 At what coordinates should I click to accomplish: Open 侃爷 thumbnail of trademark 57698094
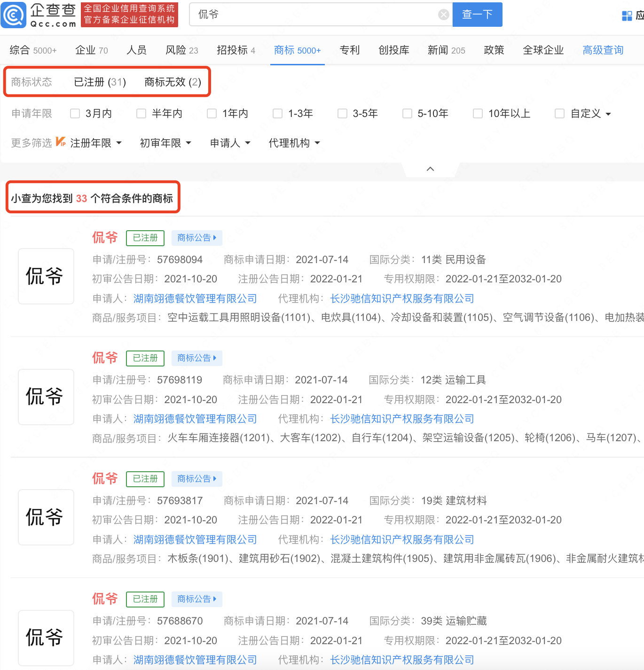click(x=46, y=276)
